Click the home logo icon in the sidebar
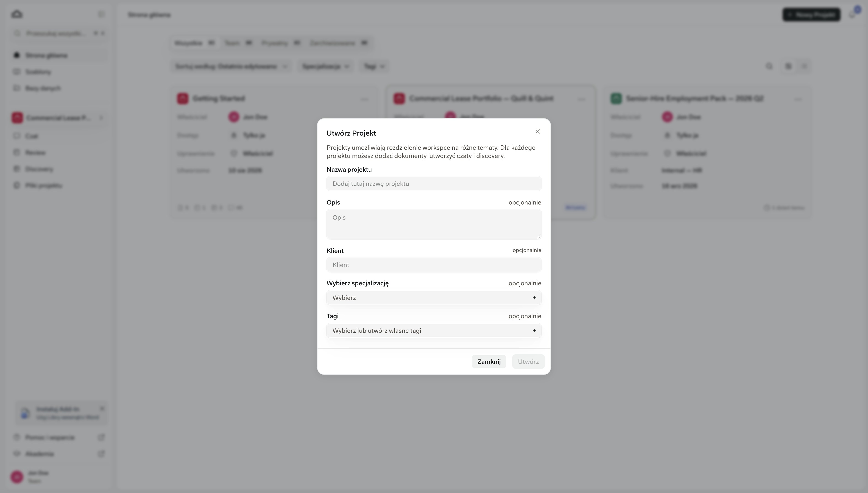 pos(17,14)
